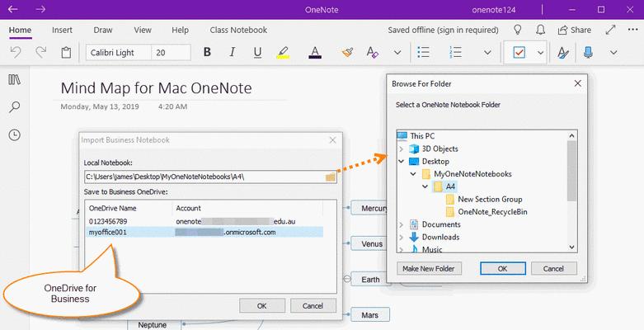The image size is (644, 330).
Task: Apply the font color
Action: point(315,52)
